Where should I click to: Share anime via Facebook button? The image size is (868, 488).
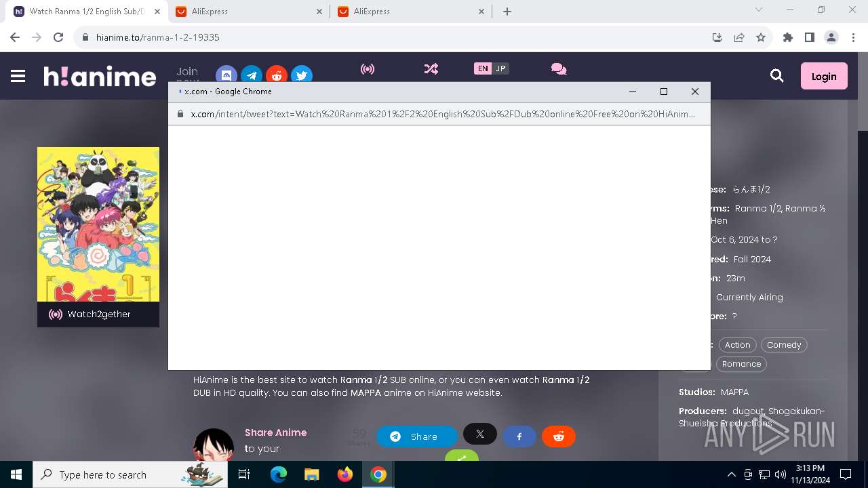(519, 436)
